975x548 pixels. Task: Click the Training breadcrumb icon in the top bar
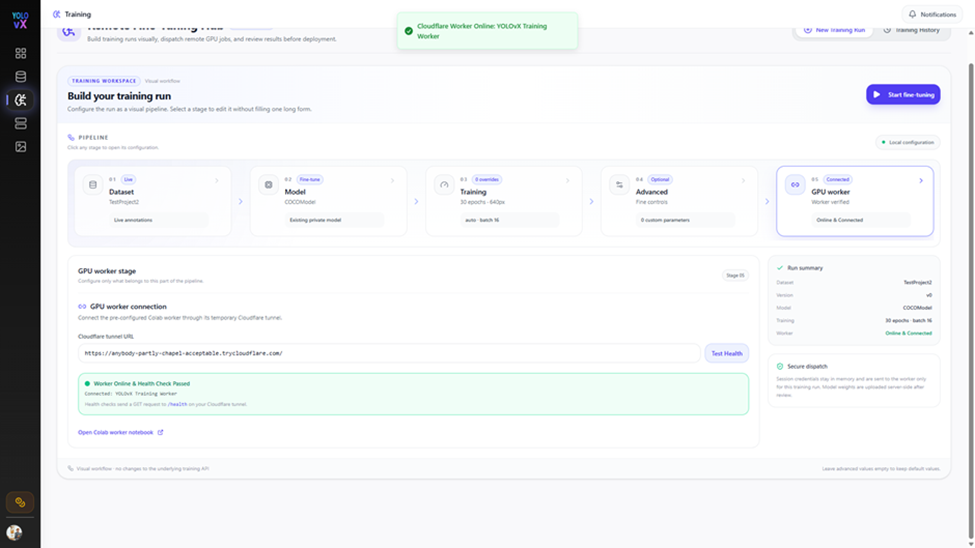[x=57, y=14]
